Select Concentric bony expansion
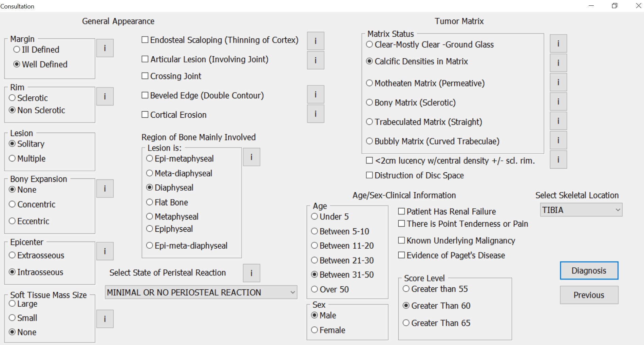644x345 pixels. [x=32, y=204]
